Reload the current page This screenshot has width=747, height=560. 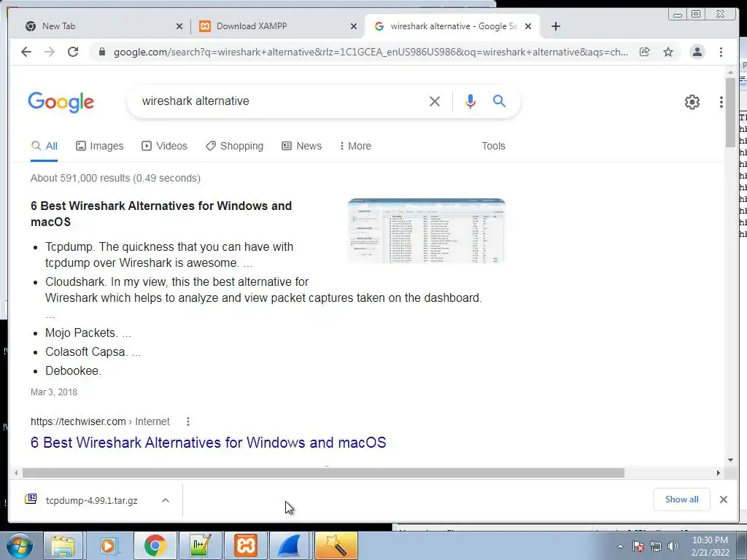(x=73, y=52)
